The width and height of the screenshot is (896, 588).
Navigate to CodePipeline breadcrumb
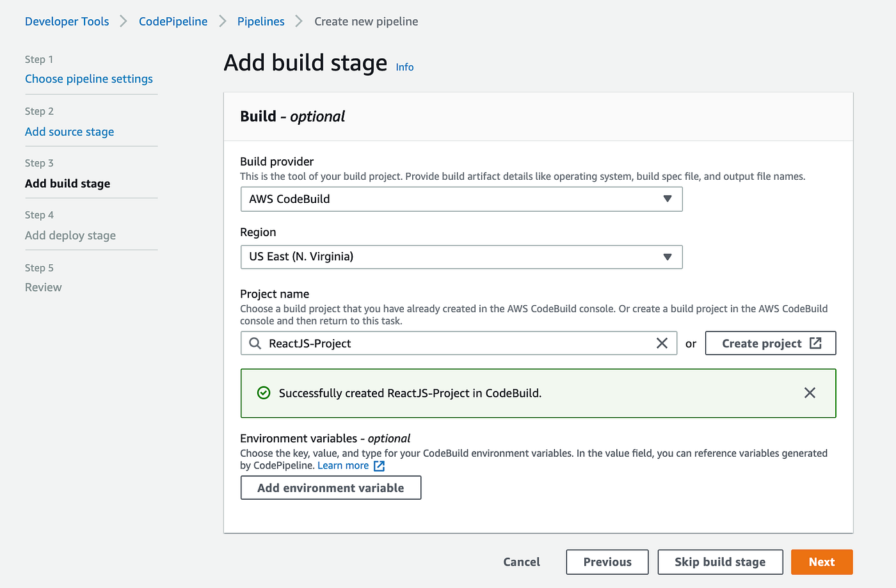(x=173, y=22)
